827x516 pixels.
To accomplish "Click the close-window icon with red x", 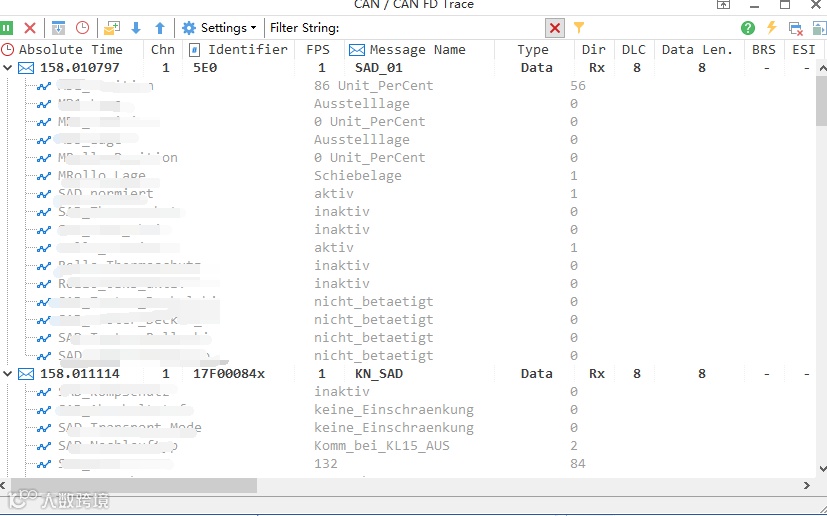I will click(795, 28).
